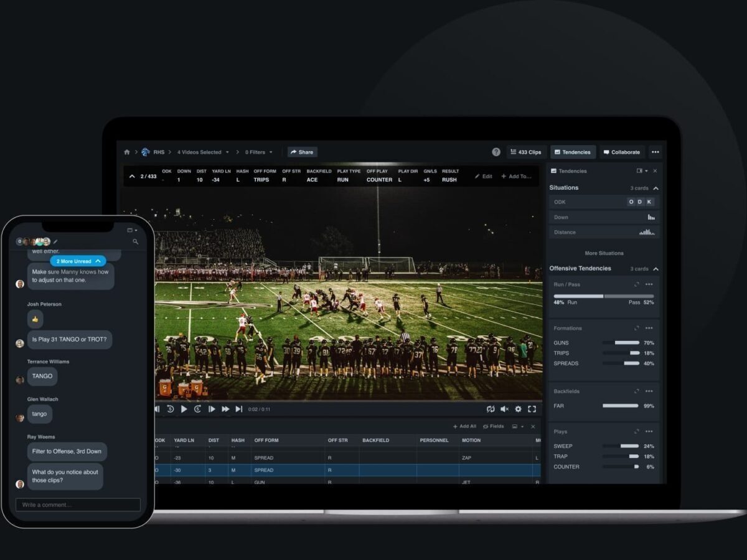Click the home icon in the top toolbar
Image resolution: width=747 pixels, height=560 pixels.
pos(128,151)
